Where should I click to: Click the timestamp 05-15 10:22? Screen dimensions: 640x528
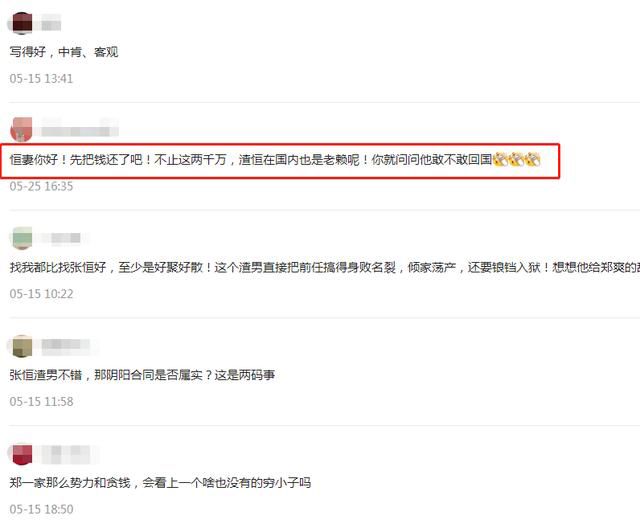41,294
